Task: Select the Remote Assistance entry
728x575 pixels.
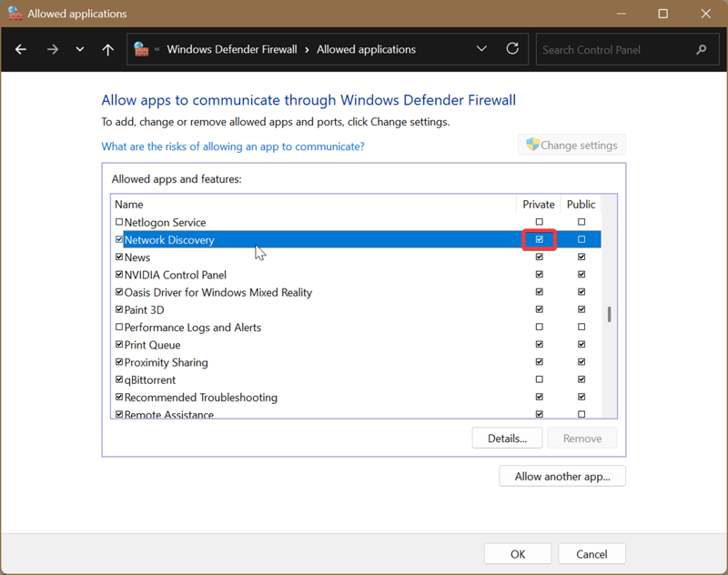Action: click(169, 414)
